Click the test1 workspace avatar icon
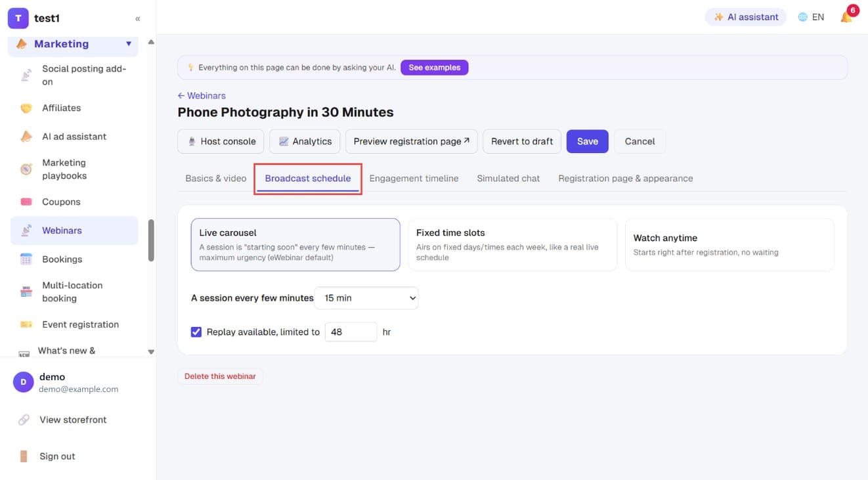The width and height of the screenshot is (868, 480). (x=18, y=18)
